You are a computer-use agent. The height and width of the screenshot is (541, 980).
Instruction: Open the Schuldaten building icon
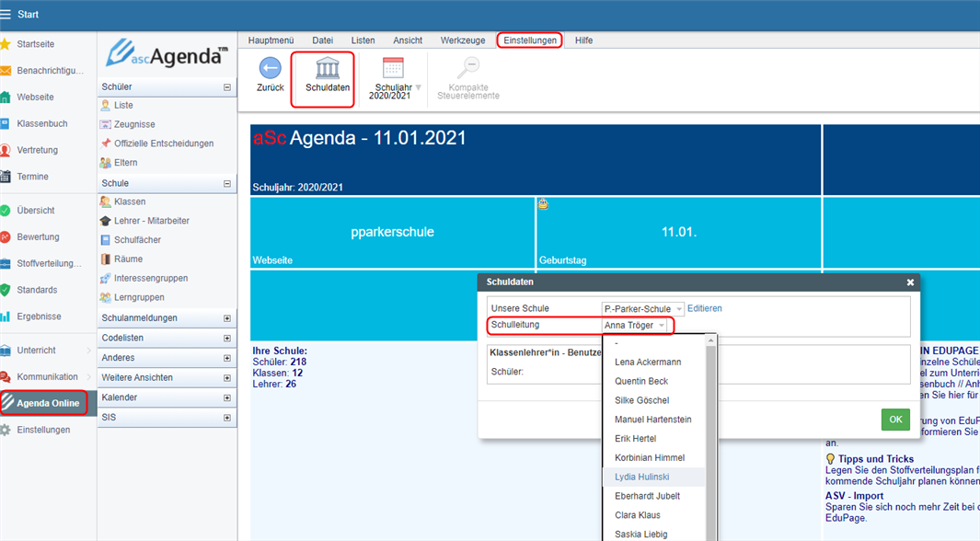[328, 68]
